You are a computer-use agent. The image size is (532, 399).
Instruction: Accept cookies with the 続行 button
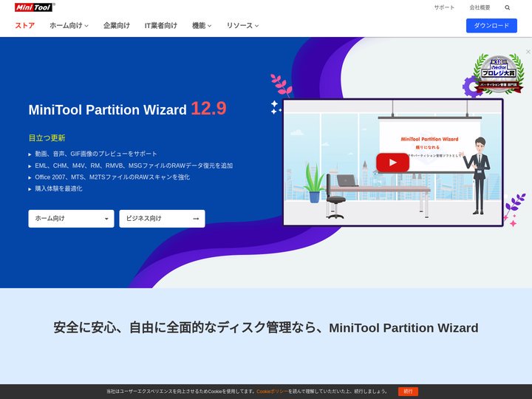408,391
